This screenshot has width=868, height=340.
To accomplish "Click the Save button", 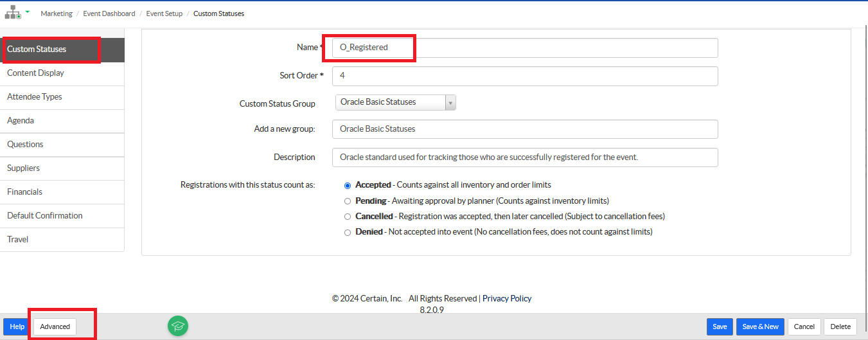I will [x=720, y=327].
